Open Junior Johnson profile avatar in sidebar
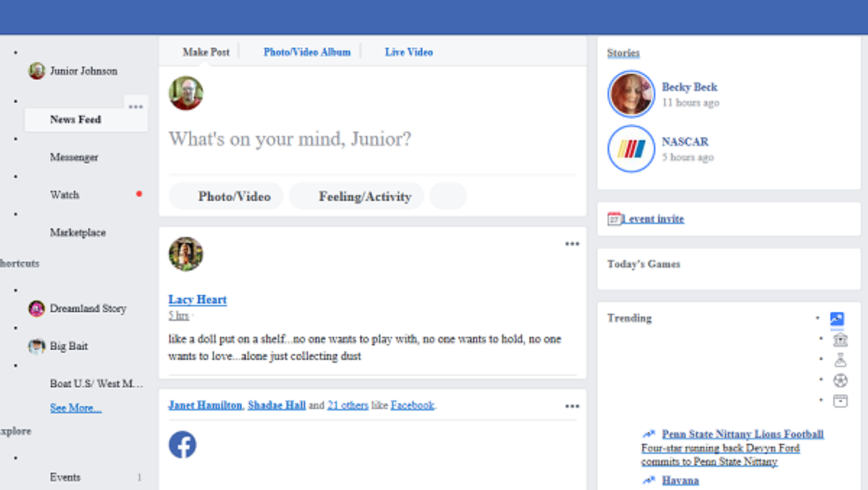Image resolution: width=868 pixels, height=490 pixels. click(37, 71)
